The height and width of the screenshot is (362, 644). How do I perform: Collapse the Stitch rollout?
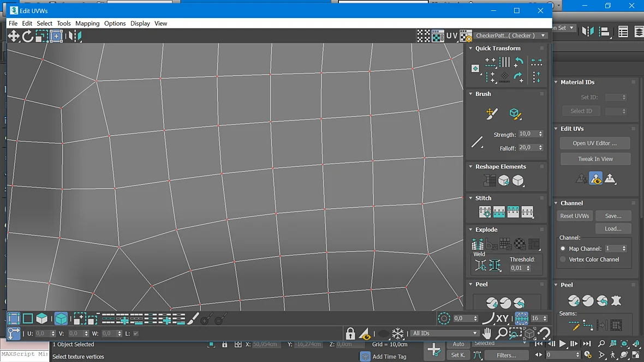[470, 198]
